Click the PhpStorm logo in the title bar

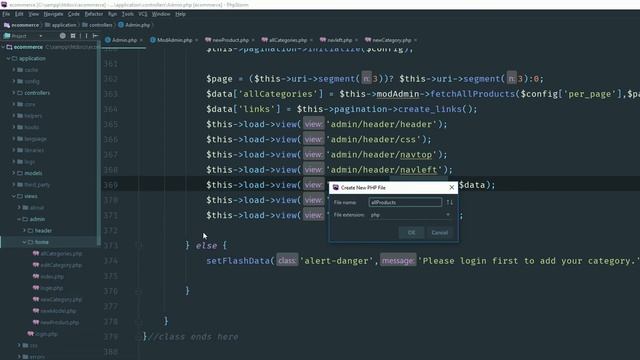click(x=4, y=4)
